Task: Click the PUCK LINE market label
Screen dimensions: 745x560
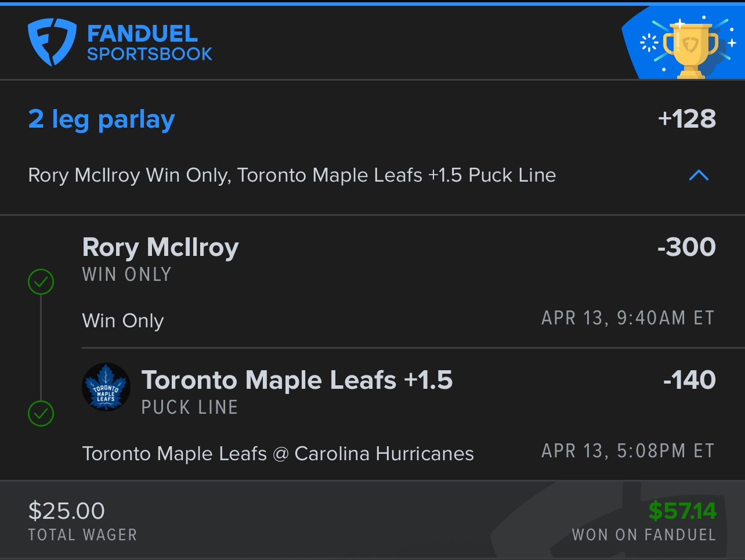Action: tap(190, 408)
